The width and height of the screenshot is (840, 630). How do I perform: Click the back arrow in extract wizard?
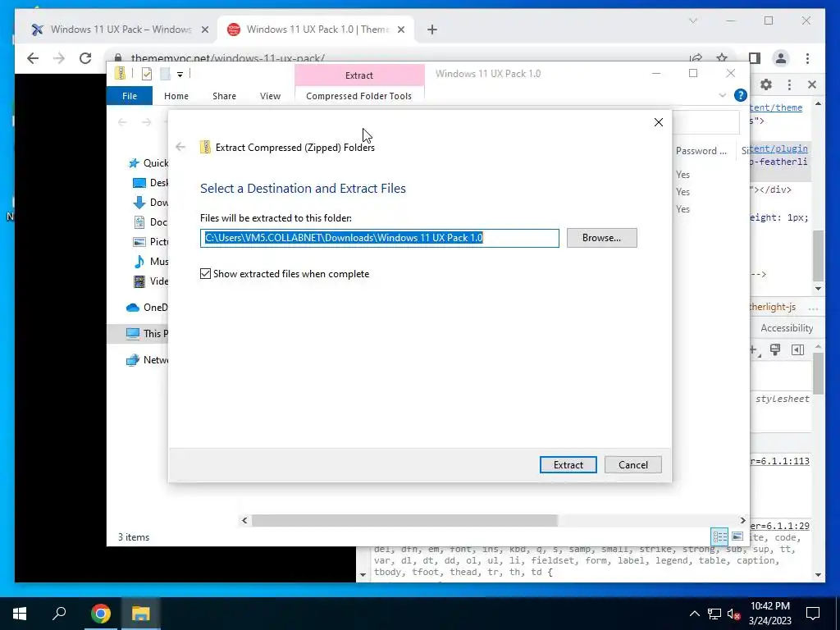(x=180, y=147)
